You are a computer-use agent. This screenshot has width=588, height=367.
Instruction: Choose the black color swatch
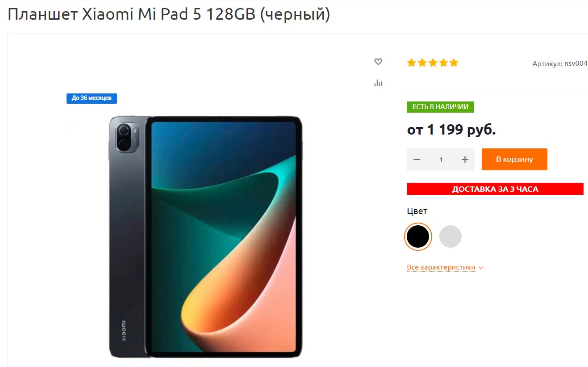[x=418, y=236]
